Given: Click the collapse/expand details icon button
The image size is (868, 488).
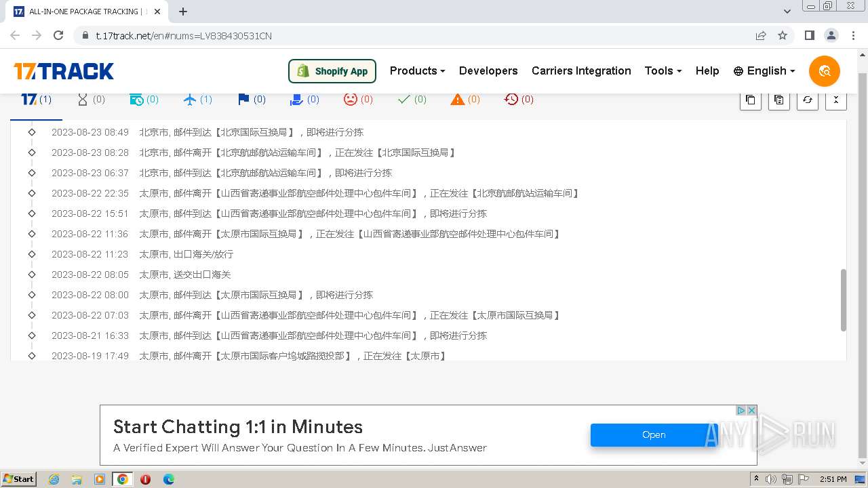Looking at the screenshot, I should pyautogui.click(x=835, y=100).
